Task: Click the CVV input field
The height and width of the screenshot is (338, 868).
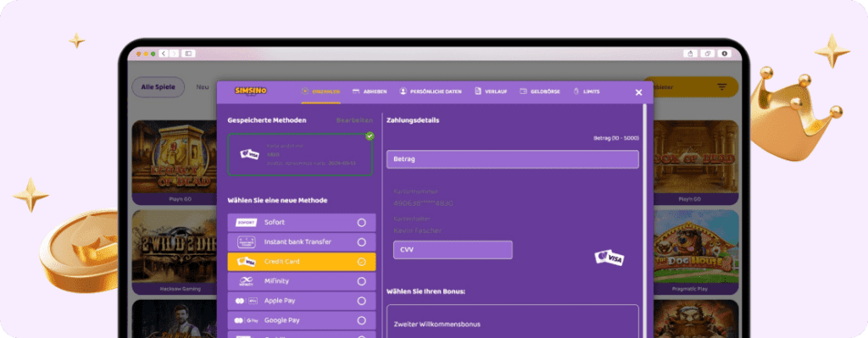Action: pyautogui.click(x=453, y=250)
